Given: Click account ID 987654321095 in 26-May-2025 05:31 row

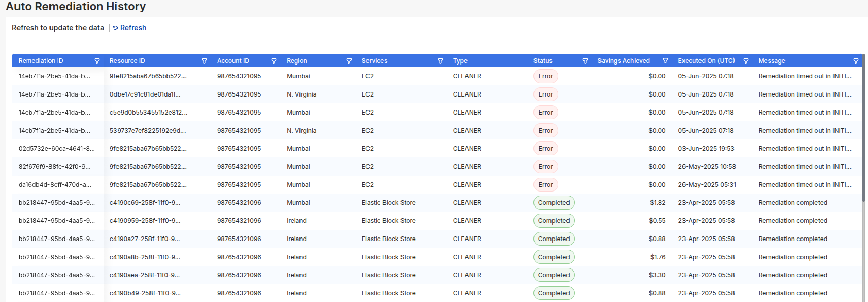Looking at the screenshot, I should click(x=239, y=185).
